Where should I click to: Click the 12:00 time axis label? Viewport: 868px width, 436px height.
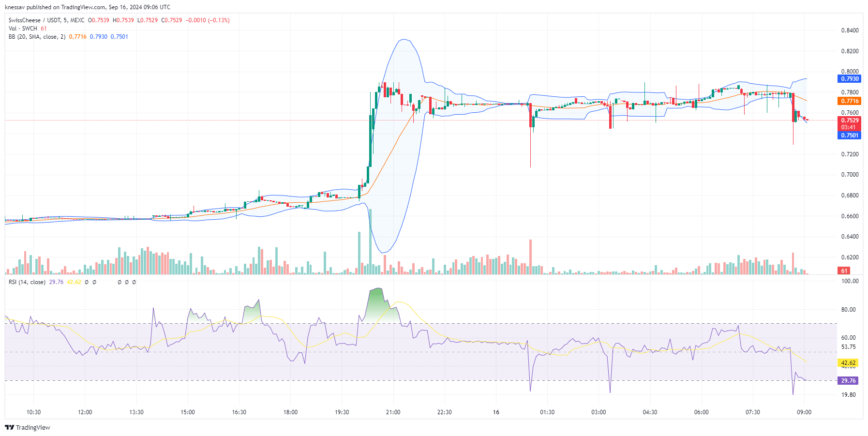pos(85,412)
